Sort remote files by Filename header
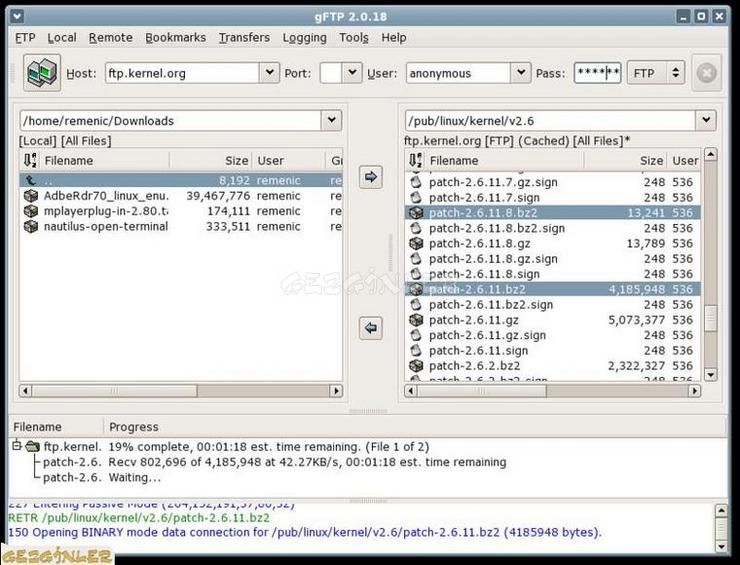Screen dimensions: 740x565 pos(504,160)
